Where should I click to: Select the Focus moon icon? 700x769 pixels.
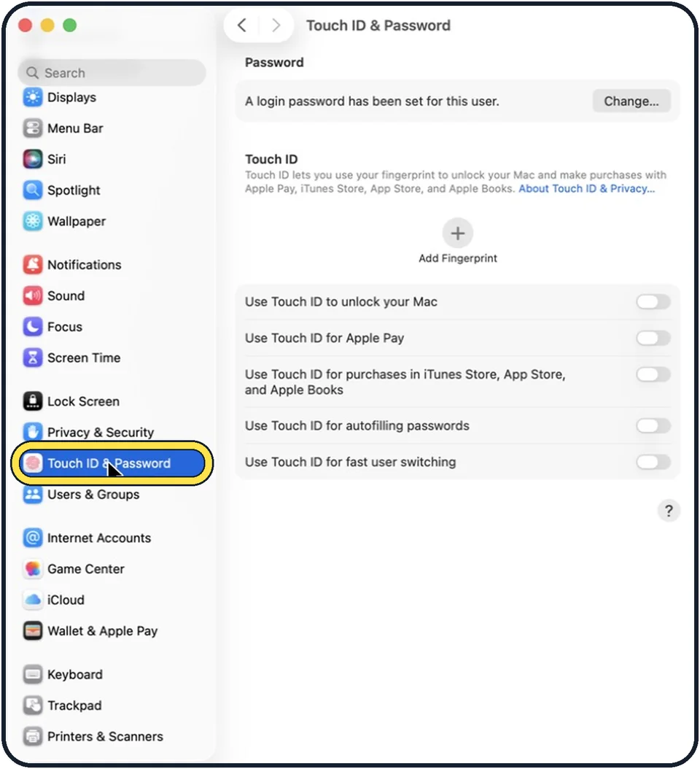tap(33, 327)
